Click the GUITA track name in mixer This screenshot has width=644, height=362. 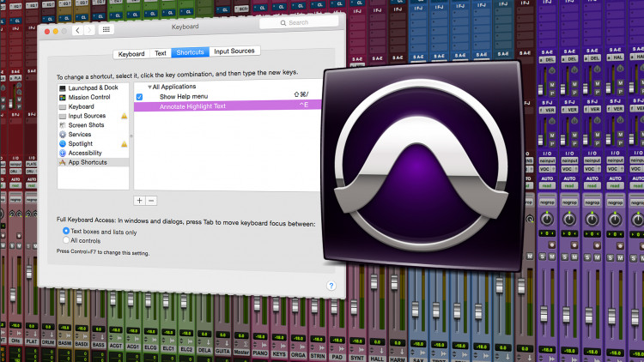coord(222,352)
